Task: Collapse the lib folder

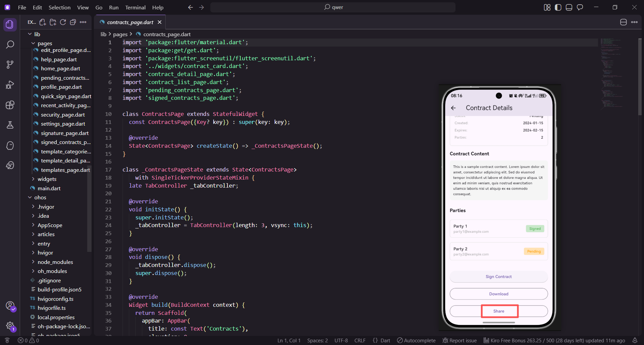Action: pos(30,34)
